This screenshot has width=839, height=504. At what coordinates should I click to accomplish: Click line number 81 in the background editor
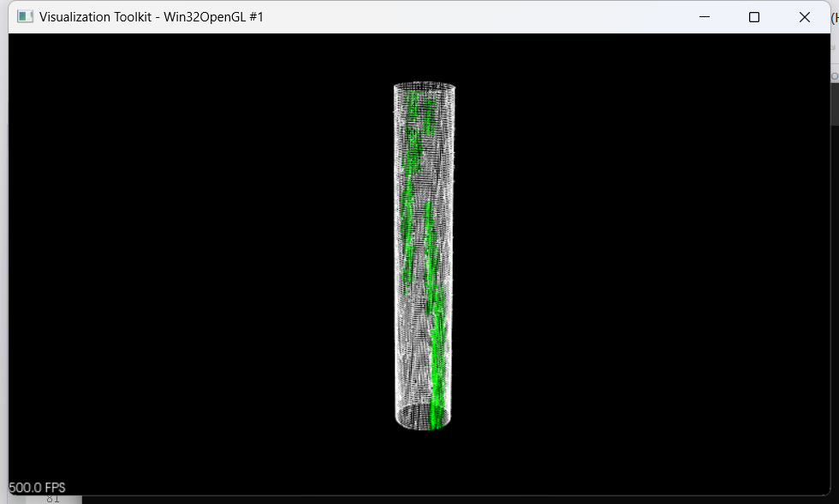pyautogui.click(x=53, y=499)
